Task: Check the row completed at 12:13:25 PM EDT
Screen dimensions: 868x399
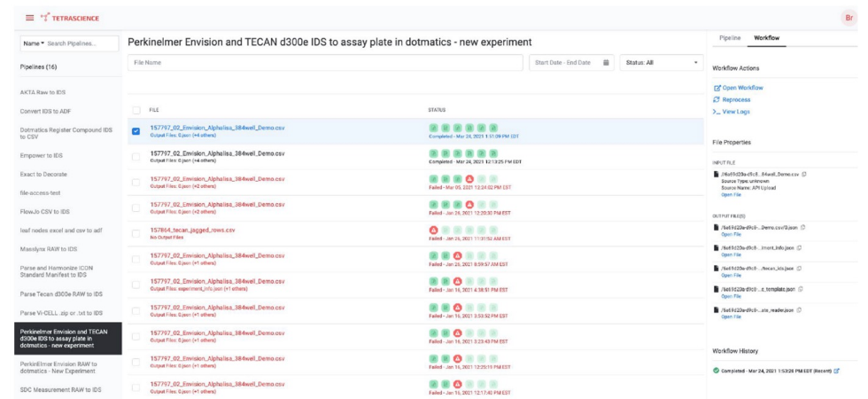Action: pos(136,157)
